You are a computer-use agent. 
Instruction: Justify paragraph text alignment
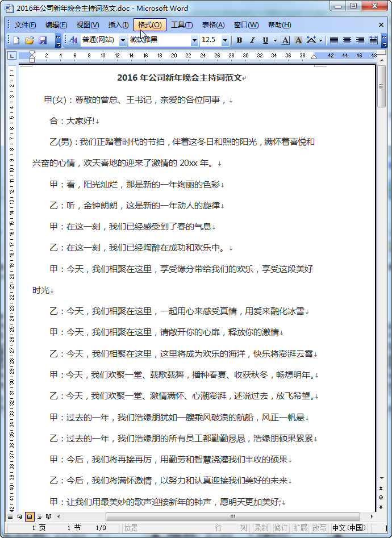(x=333, y=40)
